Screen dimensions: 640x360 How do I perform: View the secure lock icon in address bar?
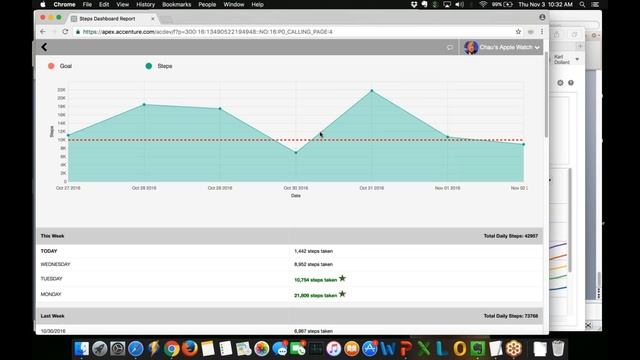[78, 32]
